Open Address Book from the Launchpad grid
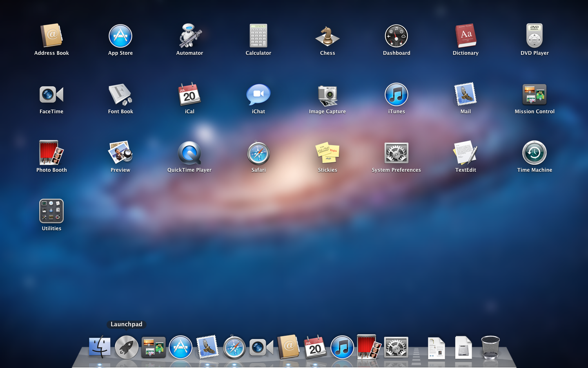 51,36
